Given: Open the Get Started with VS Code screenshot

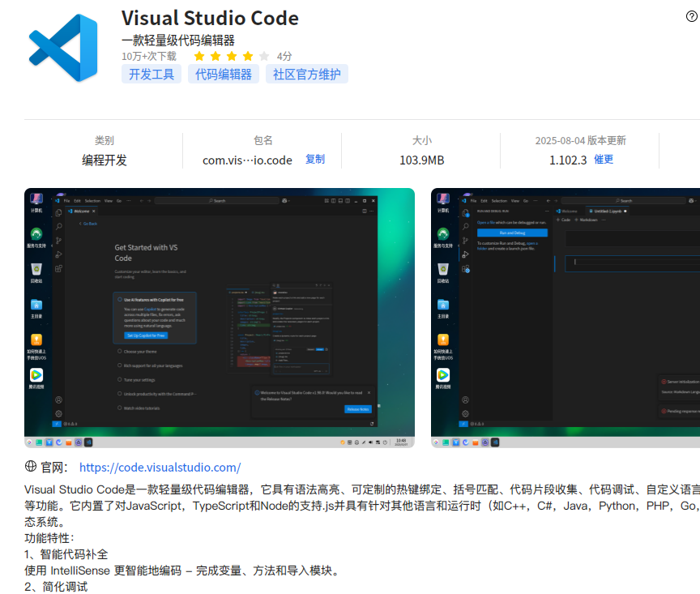Looking at the screenshot, I should (220, 318).
